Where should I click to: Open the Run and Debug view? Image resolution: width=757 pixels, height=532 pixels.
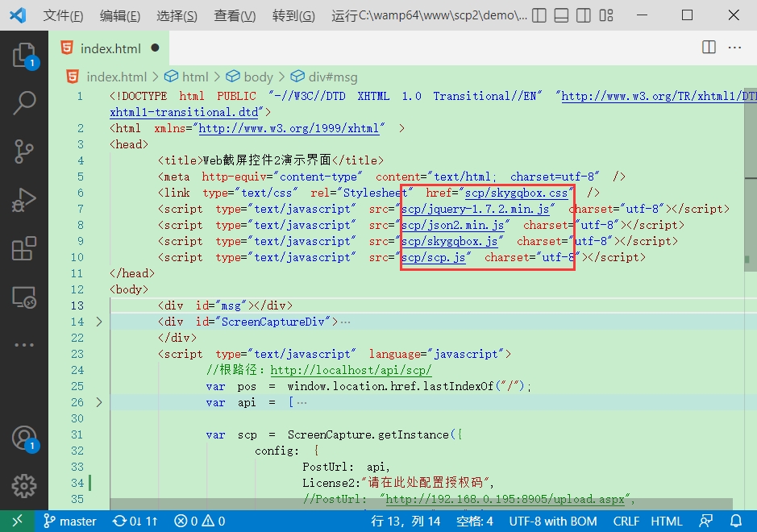pyautogui.click(x=24, y=200)
